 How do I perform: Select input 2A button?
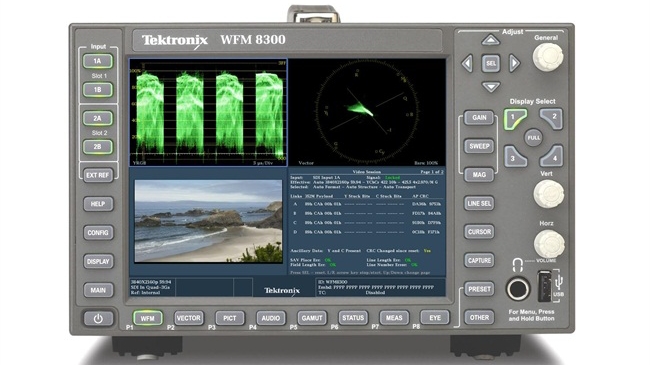[x=97, y=118]
